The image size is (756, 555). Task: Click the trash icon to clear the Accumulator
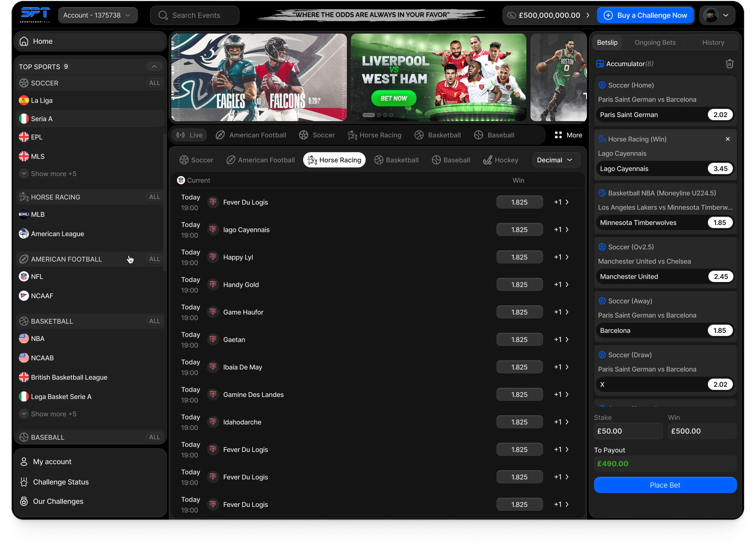[x=729, y=64]
